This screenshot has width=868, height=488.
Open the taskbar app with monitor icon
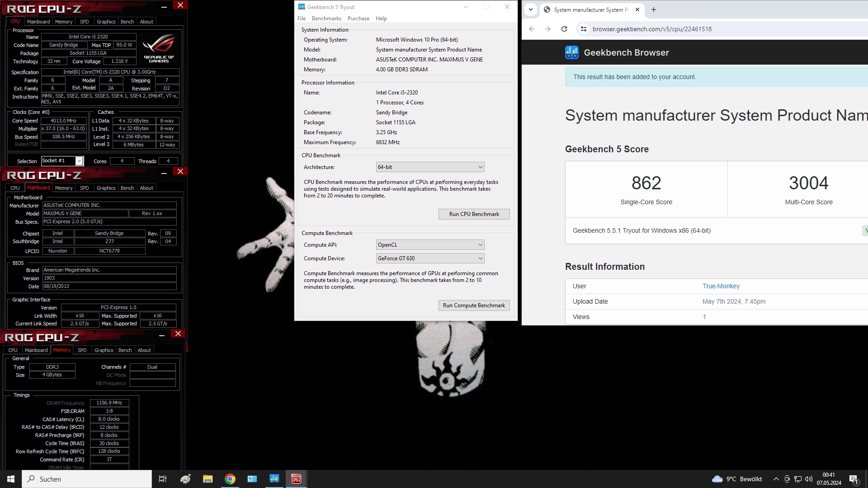252,479
